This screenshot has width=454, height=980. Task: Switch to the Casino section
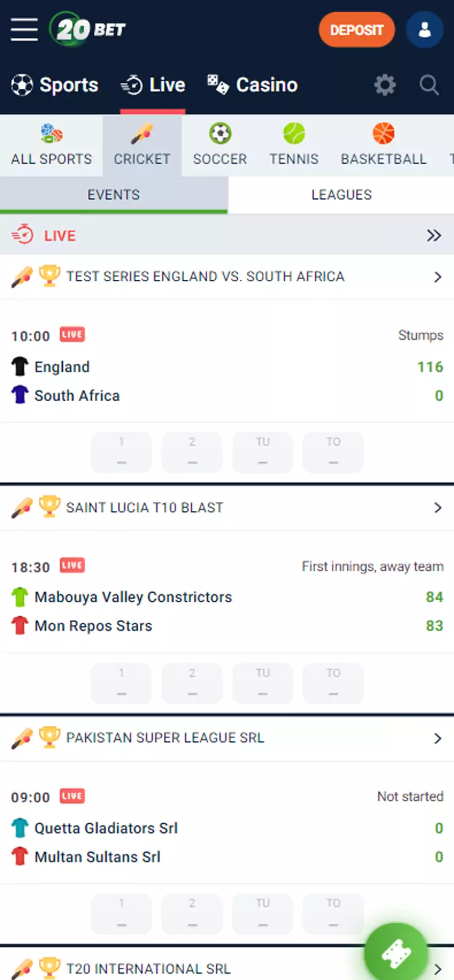point(252,85)
